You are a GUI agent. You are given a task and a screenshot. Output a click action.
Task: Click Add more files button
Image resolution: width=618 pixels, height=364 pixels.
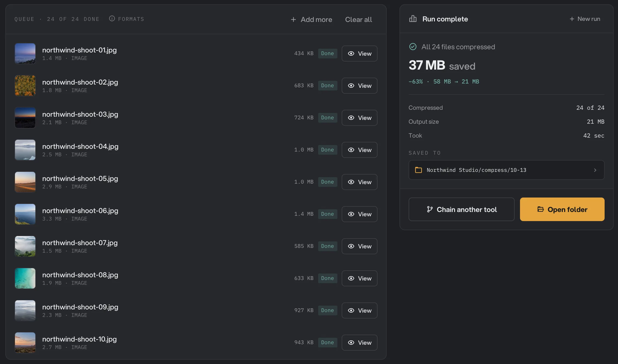[311, 20]
